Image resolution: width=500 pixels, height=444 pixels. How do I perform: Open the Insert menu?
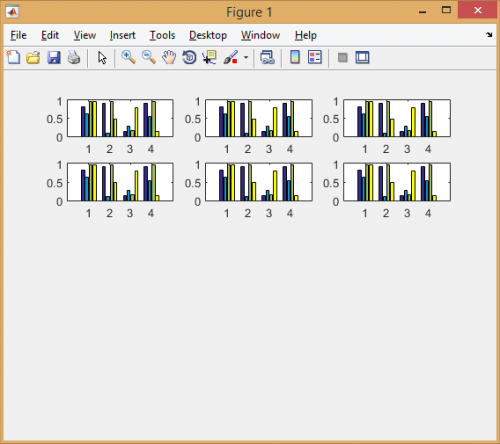tap(122, 35)
